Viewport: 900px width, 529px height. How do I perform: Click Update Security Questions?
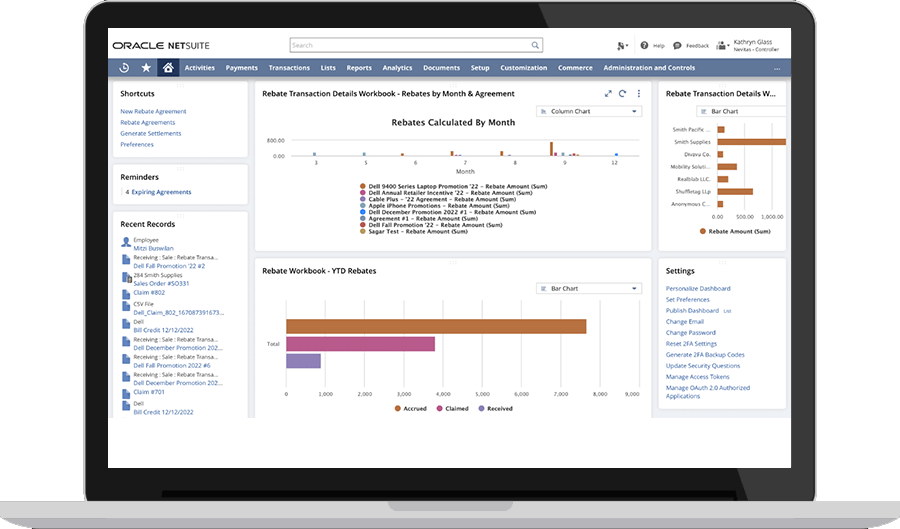tap(703, 365)
